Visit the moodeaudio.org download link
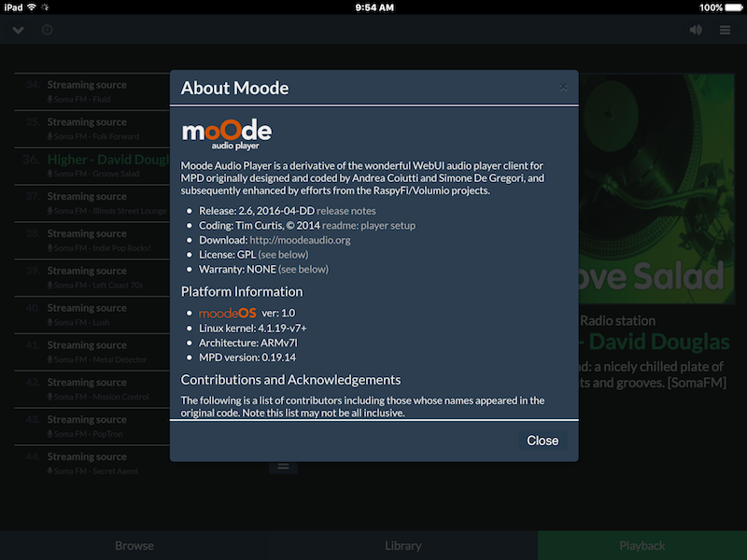Image resolution: width=747 pixels, height=560 pixels. click(300, 240)
